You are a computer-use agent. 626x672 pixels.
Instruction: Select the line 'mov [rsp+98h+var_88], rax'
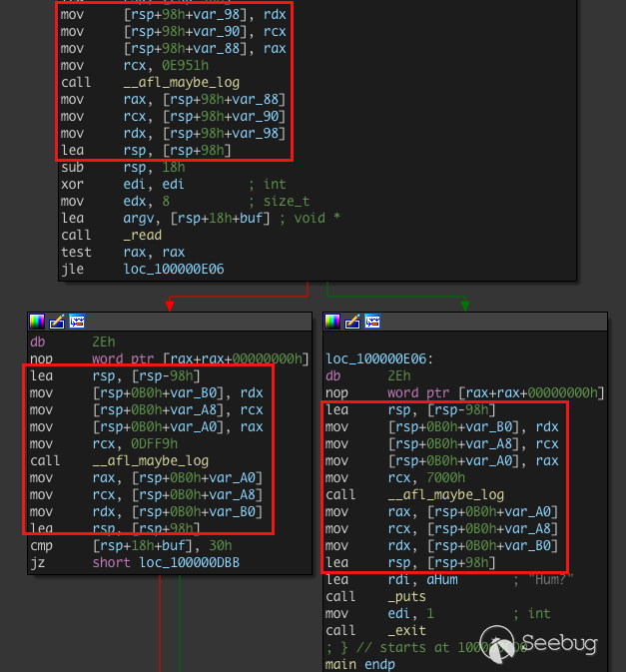click(x=173, y=49)
